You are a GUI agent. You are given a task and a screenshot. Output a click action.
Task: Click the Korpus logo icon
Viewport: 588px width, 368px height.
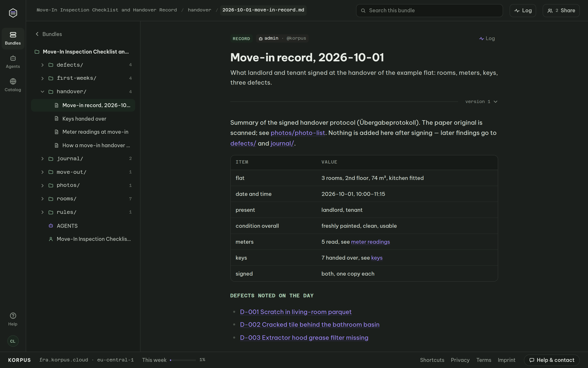(x=13, y=13)
